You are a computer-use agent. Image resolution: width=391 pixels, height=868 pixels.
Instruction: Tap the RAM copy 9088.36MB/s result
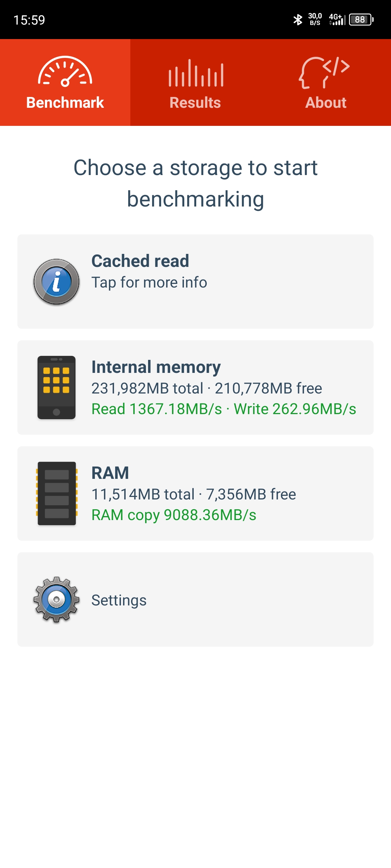tap(174, 515)
